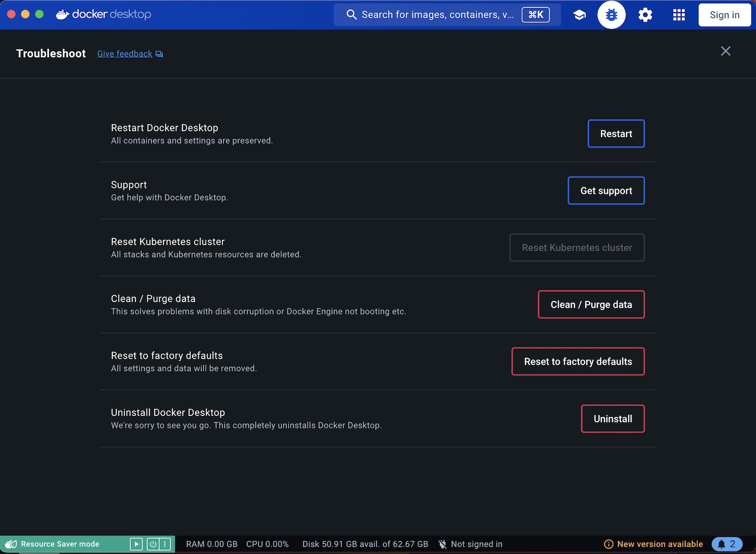Click the Not signed in text
This screenshot has width=756, height=554.
pyautogui.click(x=476, y=544)
